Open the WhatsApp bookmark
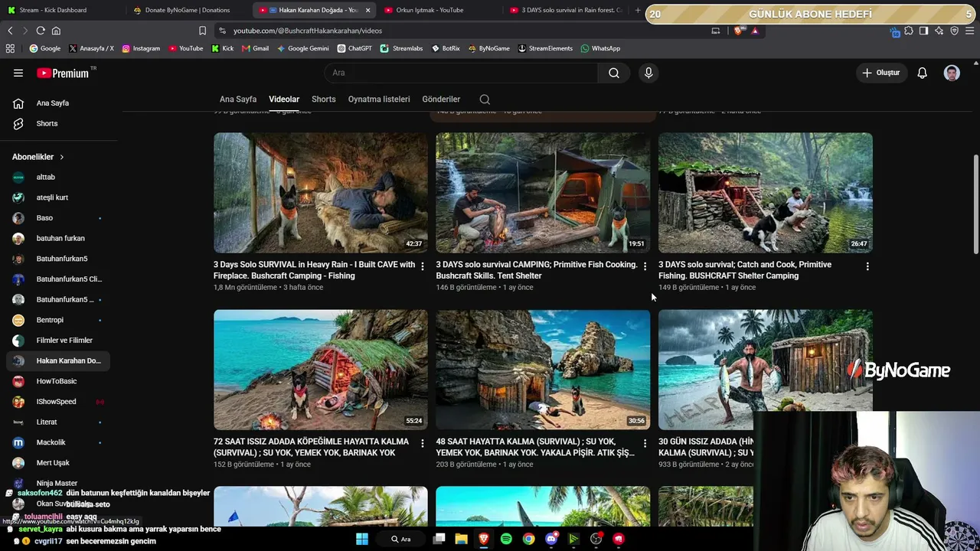 click(x=600, y=48)
